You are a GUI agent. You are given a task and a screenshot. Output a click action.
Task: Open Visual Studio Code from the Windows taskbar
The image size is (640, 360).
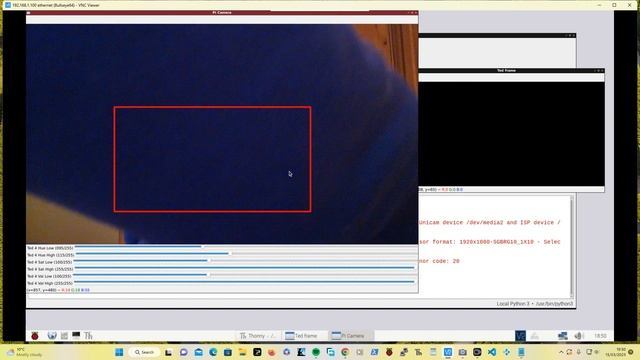492,352
